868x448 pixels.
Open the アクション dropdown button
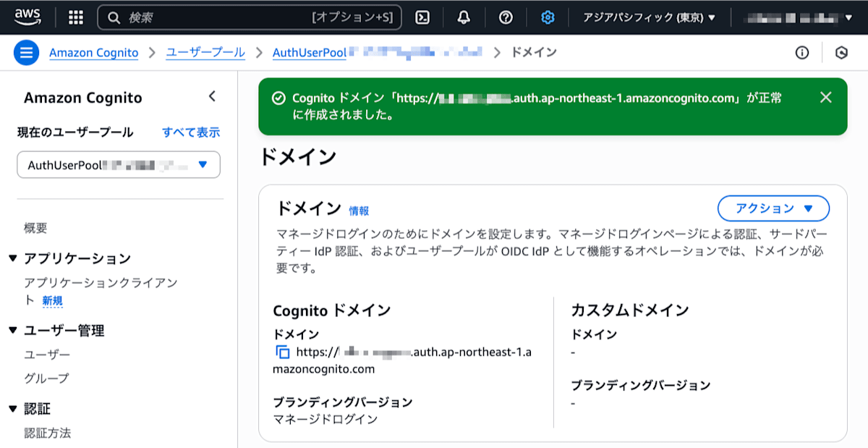[x=773, y=208]
